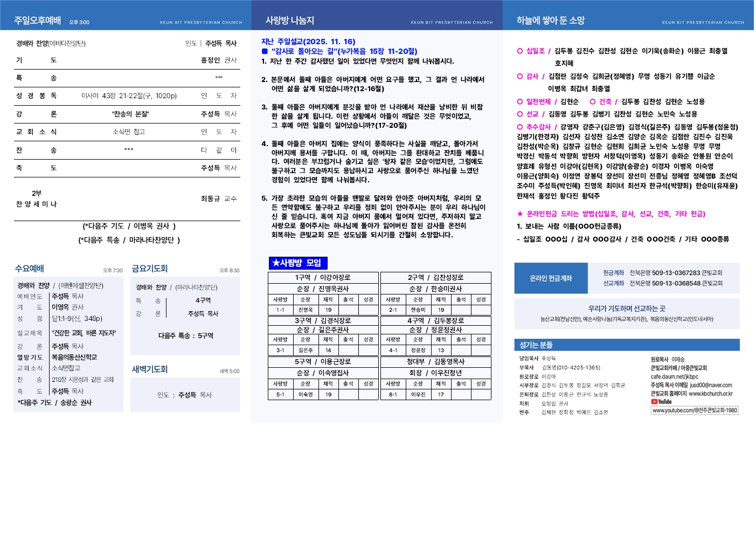Click the '하늘에 쌓아 둔 소망' header title
The height and width of the screenshot is (535, 756).
pyautogui.click(x=550, y=20)
